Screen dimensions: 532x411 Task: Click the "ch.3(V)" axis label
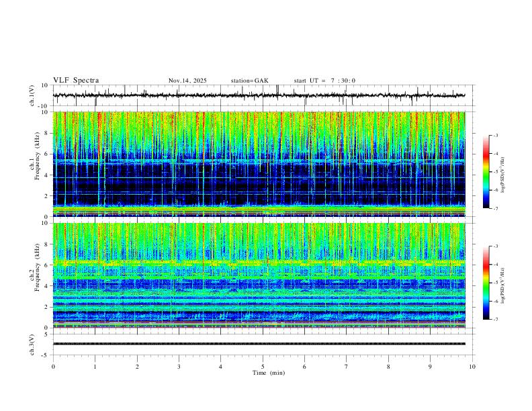pos(32,345)
